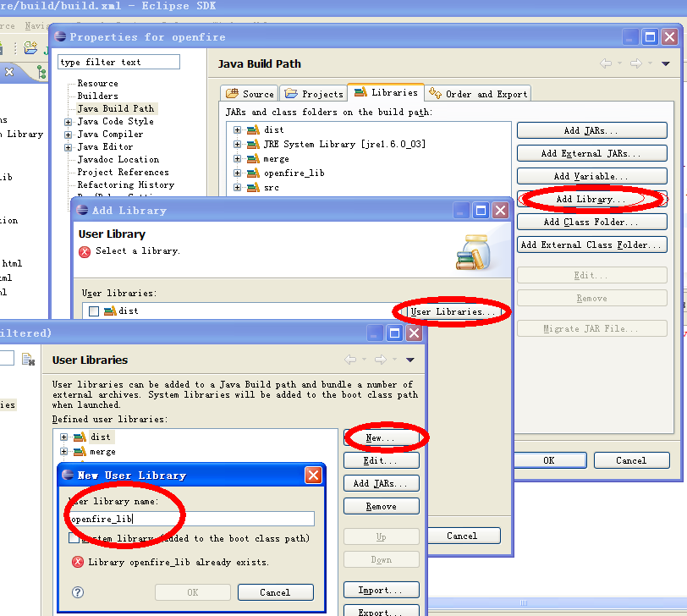Click JRE System Library icon

[x=253, y=144]
